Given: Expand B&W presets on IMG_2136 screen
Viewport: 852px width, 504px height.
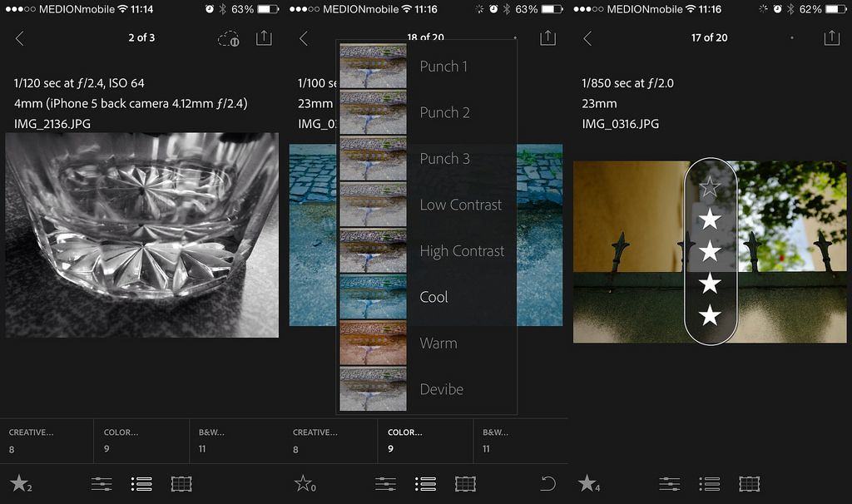Looking at the screenshot, I should (x=236, y=441).
